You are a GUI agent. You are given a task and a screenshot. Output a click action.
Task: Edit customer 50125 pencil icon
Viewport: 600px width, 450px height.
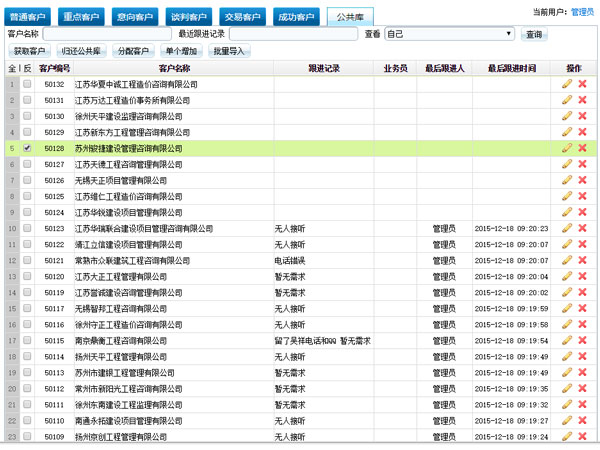click(x=567, y=196)
